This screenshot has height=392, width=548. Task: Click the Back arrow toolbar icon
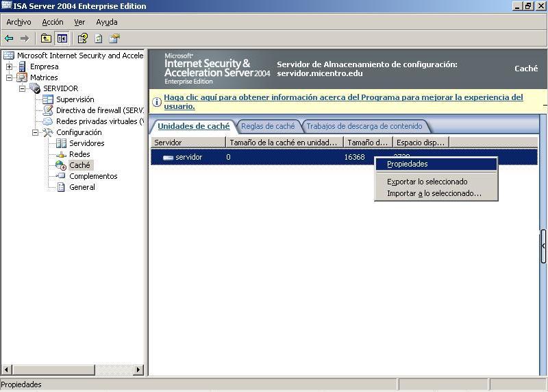(x=9, y=38)
